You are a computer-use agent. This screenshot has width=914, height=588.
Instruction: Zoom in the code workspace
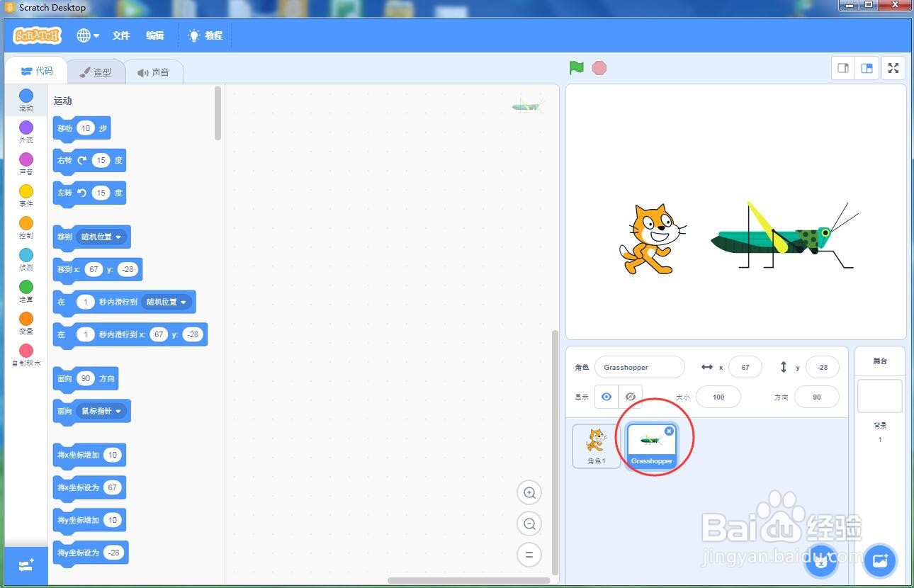(529, 492)
